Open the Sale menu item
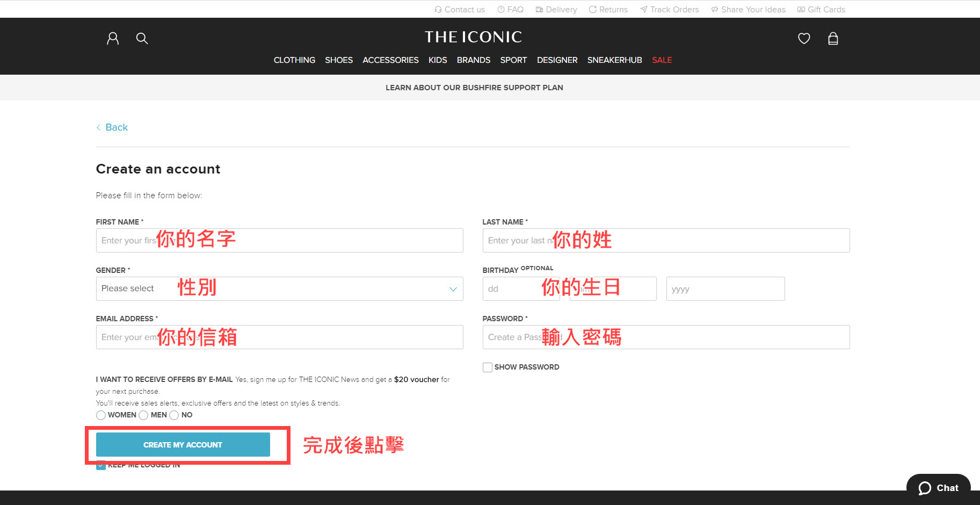980x505 pixels. 662,60
